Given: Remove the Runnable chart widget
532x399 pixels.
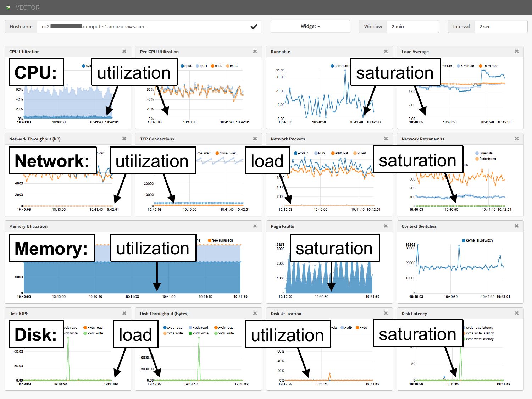Looking at the screenshot, I should pyautogui.click(x=386, y=51).
